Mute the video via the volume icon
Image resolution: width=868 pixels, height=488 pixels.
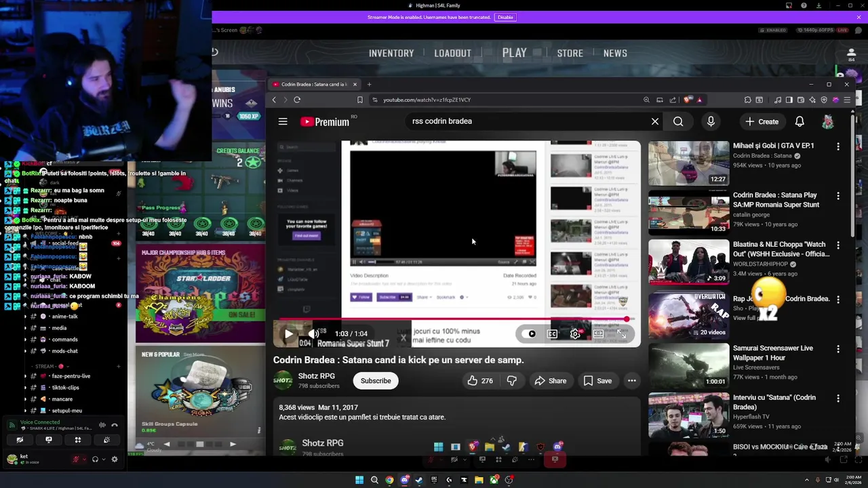tap(313, 333)
